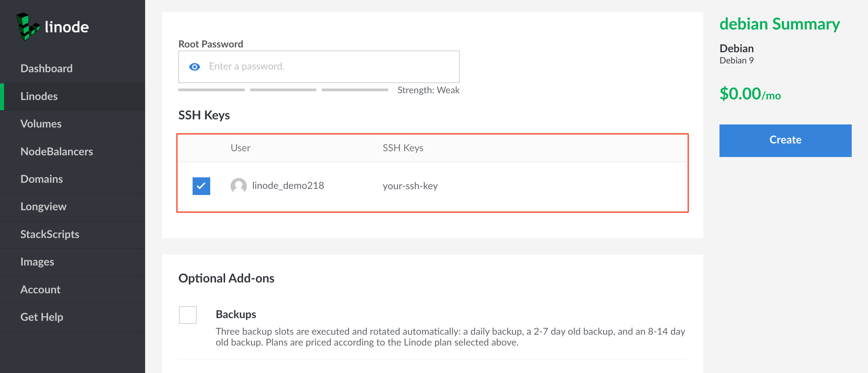This screenshot has height=373, width=868.
Task: Uncheck the linode_demo218 SSH key checkbox
Action: [201, 186]
